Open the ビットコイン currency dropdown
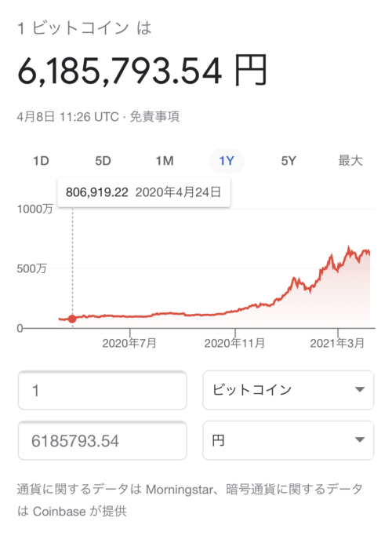The height and width of the screenshot is (536, 392). (289, 390)
